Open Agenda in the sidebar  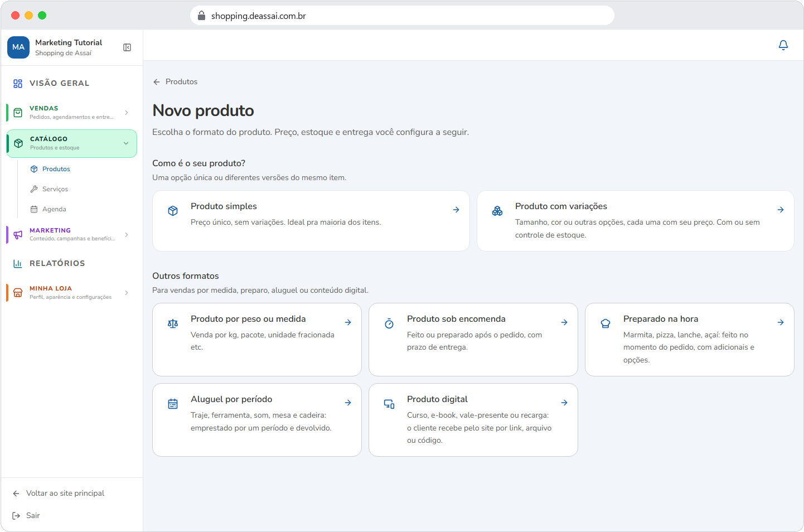tap(54, 209)
